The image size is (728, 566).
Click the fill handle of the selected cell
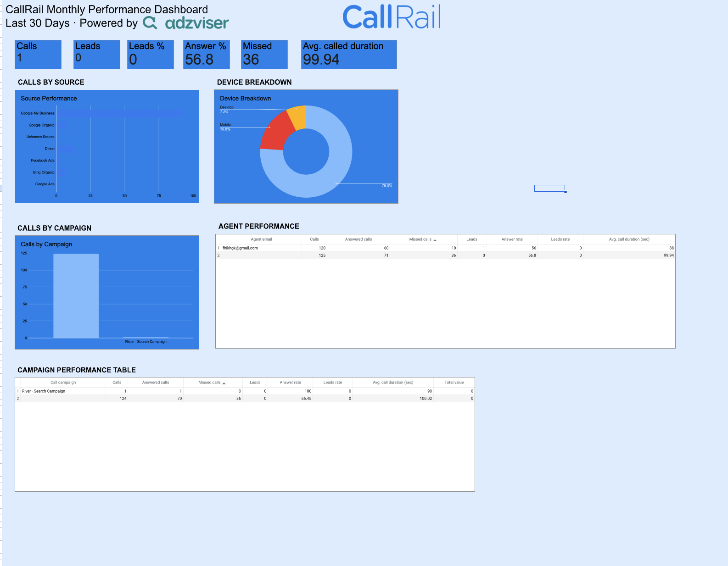(x=566, y=192)
